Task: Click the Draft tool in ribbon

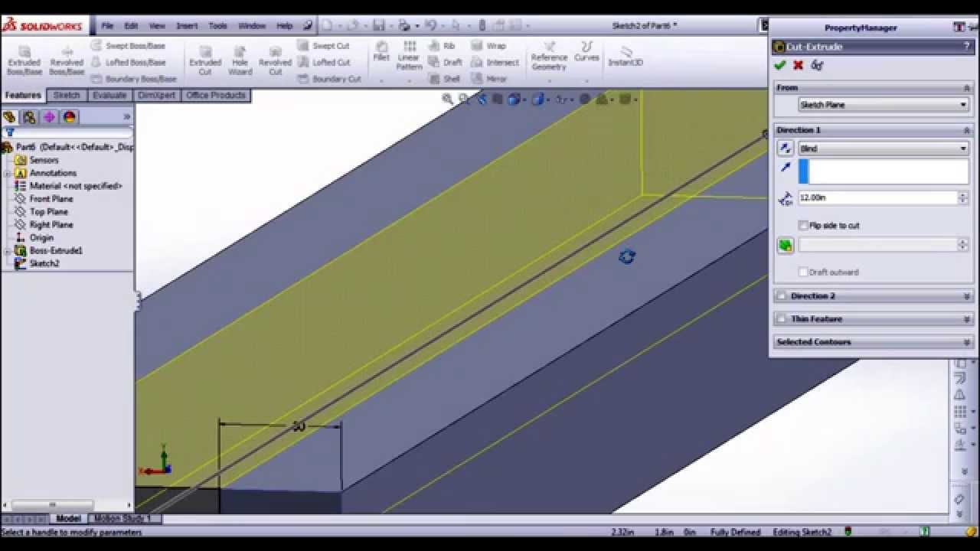Action: tap(445, 62)
